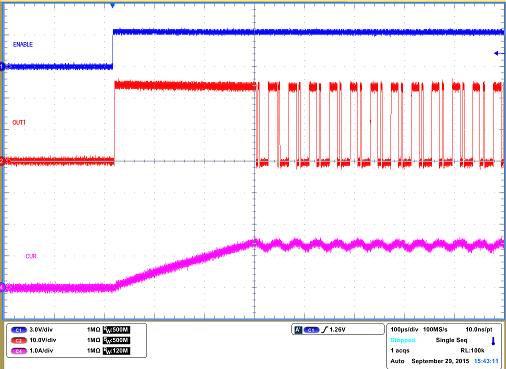Click the 500M bandwidth badge for C1
506x369 pixels.
click(116, 330)
